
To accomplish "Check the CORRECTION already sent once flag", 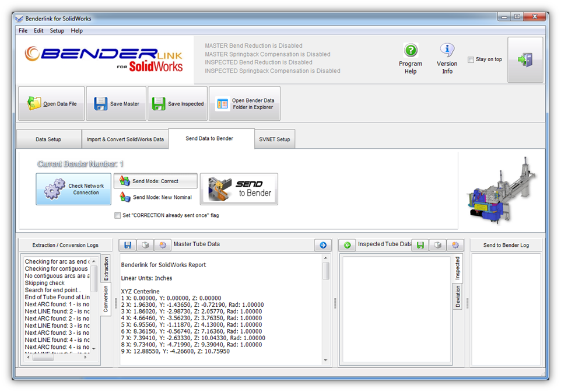I will point(118,215).
